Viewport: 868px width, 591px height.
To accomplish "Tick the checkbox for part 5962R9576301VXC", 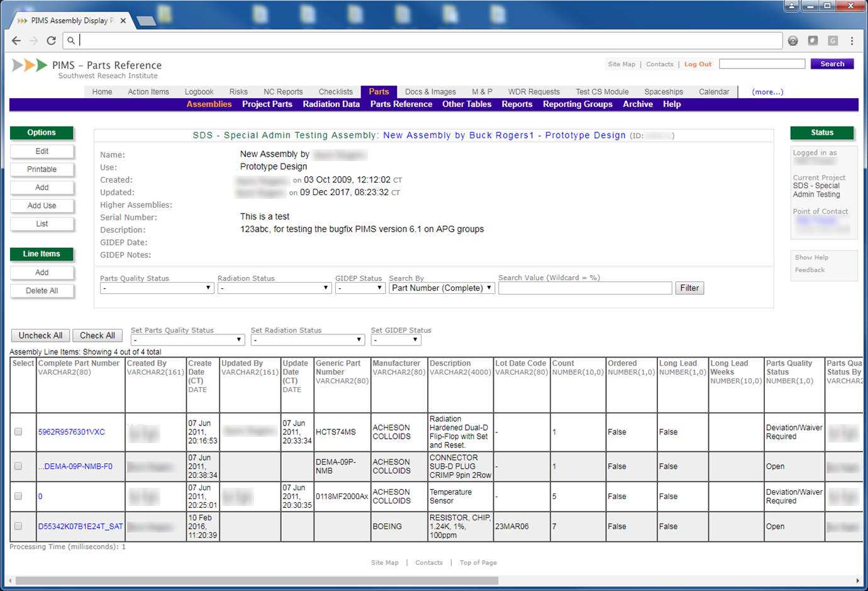I will [18, 432].
